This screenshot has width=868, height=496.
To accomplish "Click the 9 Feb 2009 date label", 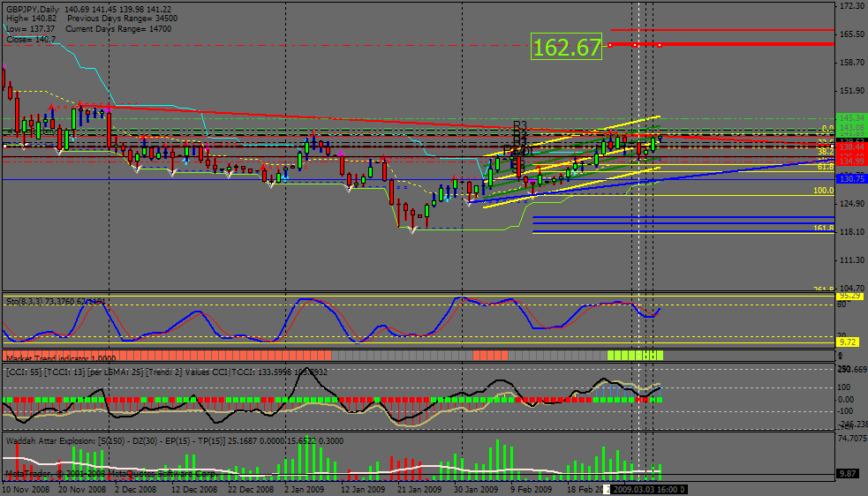I will (531, 489).
